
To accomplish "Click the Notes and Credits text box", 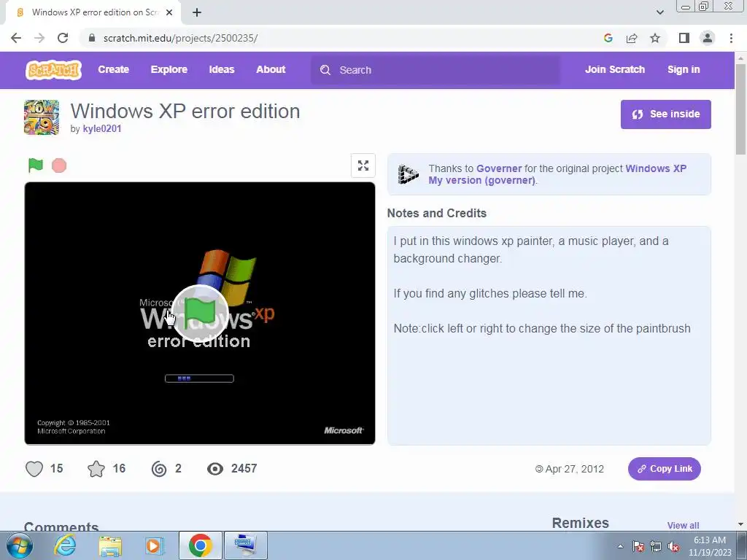I will point(549,335).
